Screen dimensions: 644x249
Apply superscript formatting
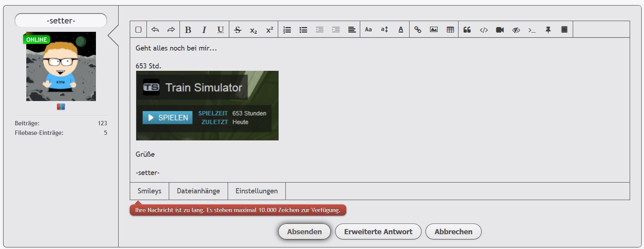point(270,29)
